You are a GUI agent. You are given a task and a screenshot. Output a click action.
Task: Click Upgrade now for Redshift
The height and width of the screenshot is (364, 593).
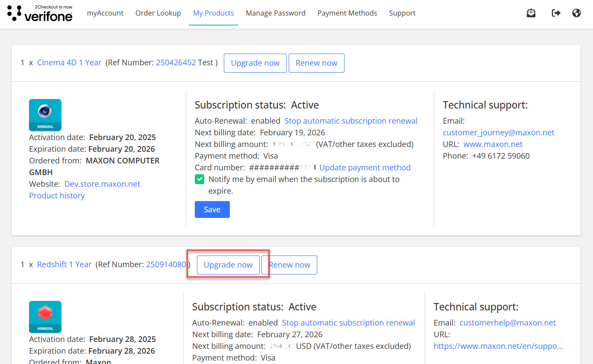[x=228, y=265]
